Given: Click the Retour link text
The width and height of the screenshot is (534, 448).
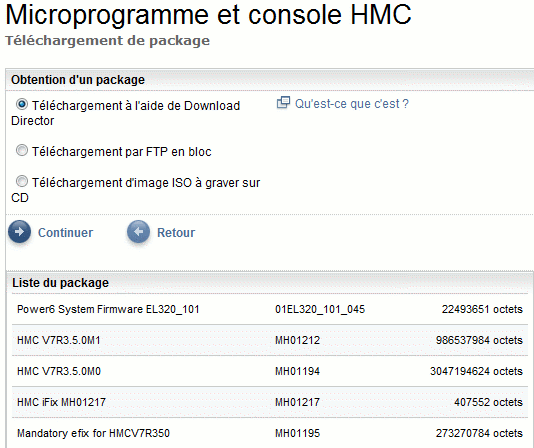Looking at the screenshot, I should 176,233.
